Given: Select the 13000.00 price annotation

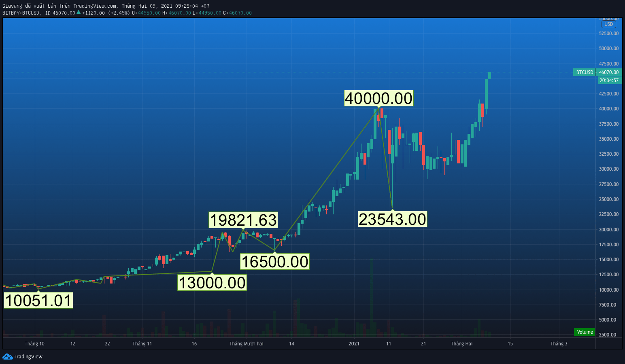Looking at the screenshot, I should [212, 283].
